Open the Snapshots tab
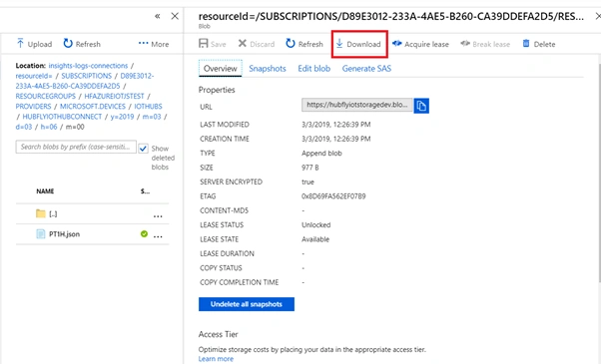Image resolution: width=601 pixels, height=364 pixels. 268,69
